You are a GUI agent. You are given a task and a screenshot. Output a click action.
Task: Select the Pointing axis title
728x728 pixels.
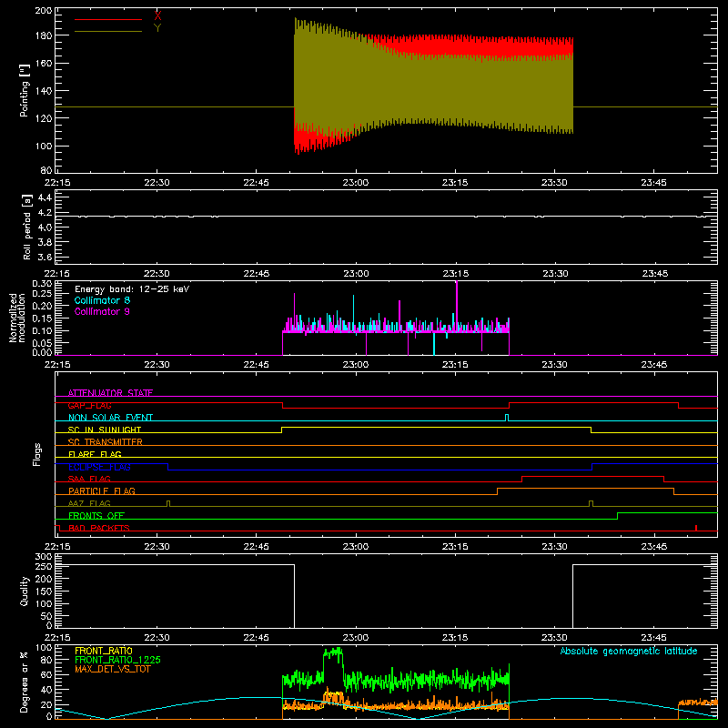pyautogui.click(x=25, y=90)
